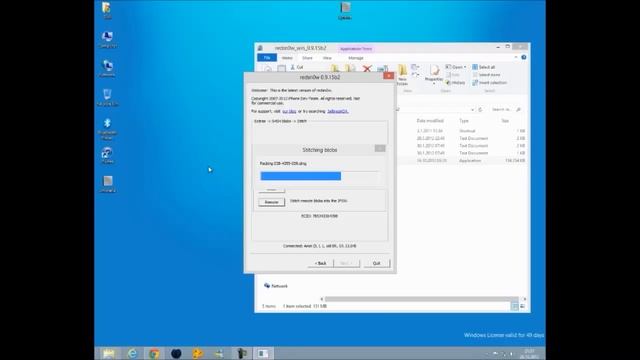Switch to the Home ribbon tab
Screen dimensions: 640x360
(x=287, y=58)
